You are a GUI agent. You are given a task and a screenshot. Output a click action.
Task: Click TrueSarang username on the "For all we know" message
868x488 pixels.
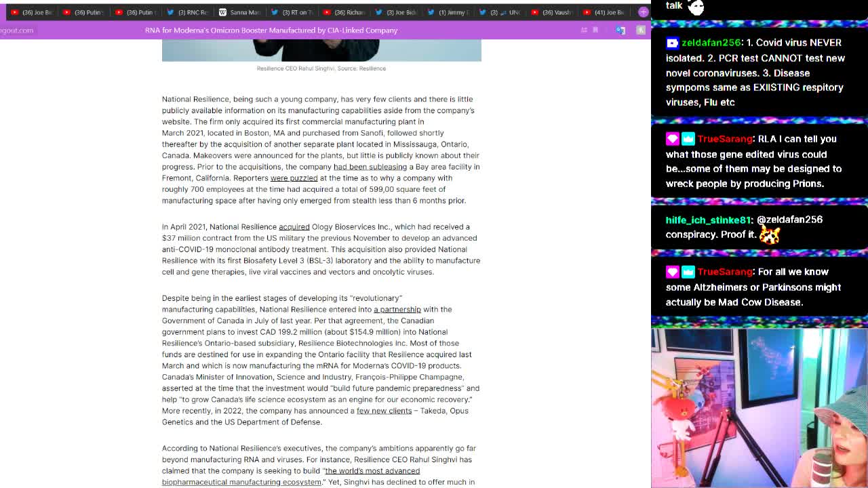coord(724,272)
